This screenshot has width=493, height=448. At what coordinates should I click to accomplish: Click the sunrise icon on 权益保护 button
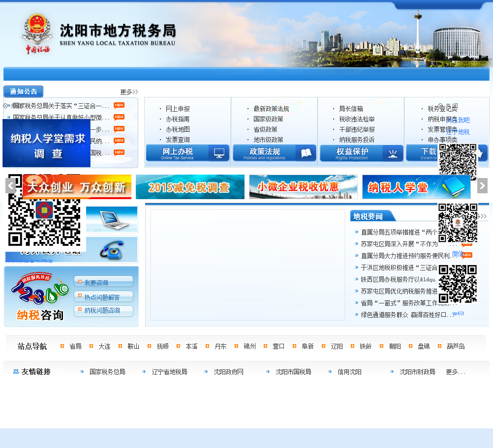pyautogui.click(x=393, y=153)
